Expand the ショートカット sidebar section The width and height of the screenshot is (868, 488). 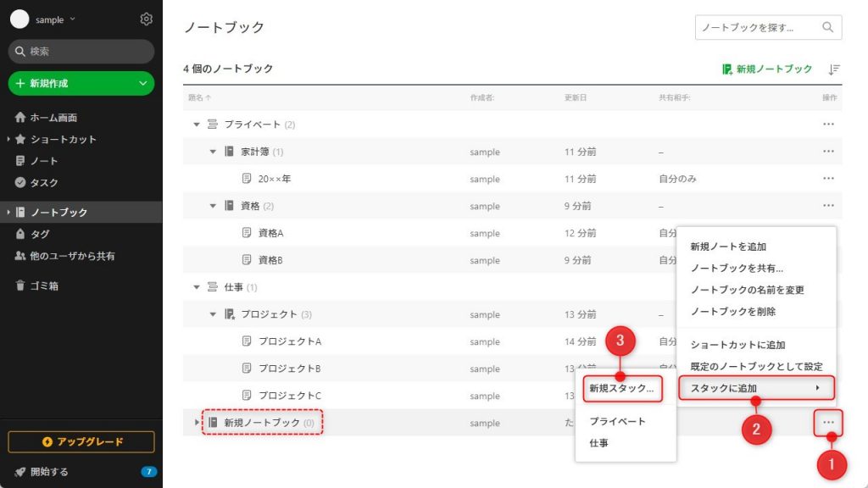8,139
